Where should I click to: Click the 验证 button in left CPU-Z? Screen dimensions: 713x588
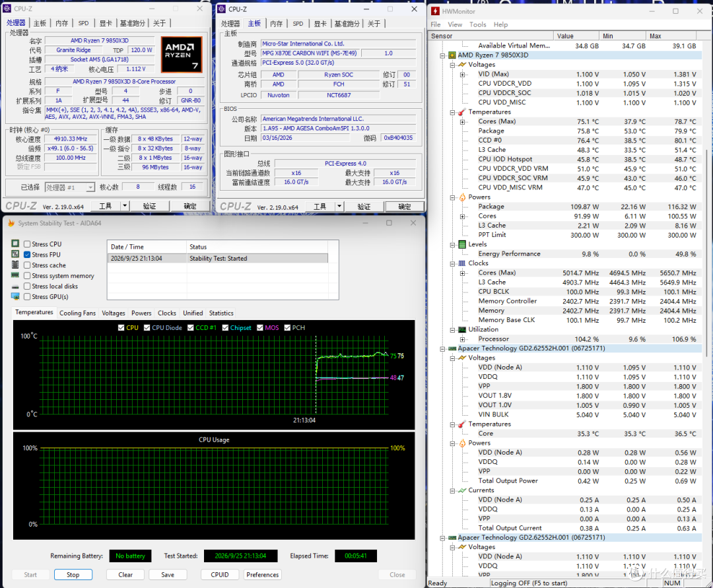pyautogui.click(x=149, y=206)
